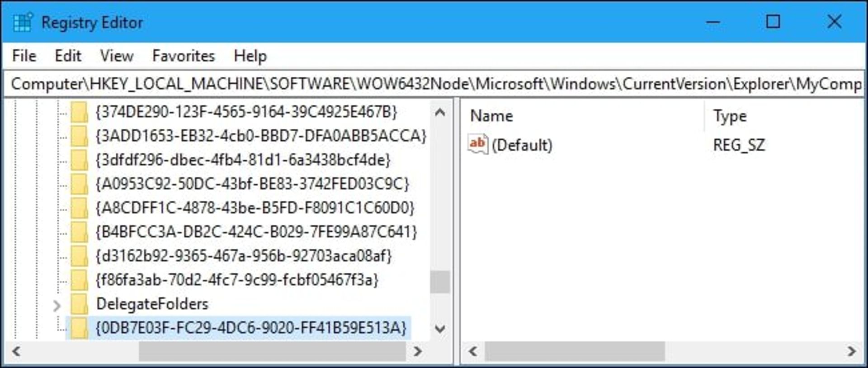Click the DelegateFolders folder icon

click(x=79, y=304)
